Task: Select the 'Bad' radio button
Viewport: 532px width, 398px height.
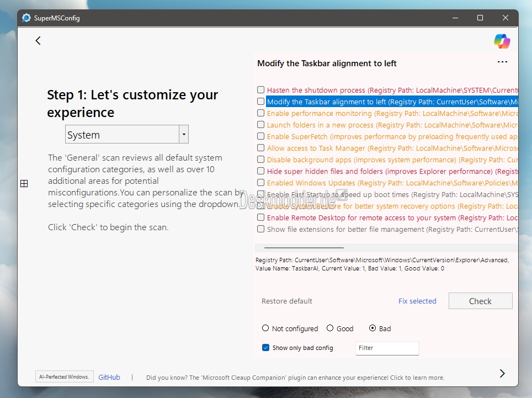Action: tap(372, 328)
